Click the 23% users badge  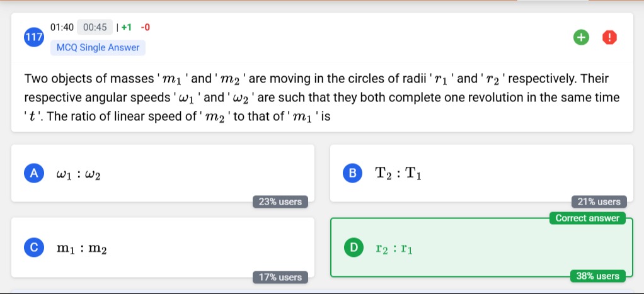pyautogui.click(x=280, y=201)
